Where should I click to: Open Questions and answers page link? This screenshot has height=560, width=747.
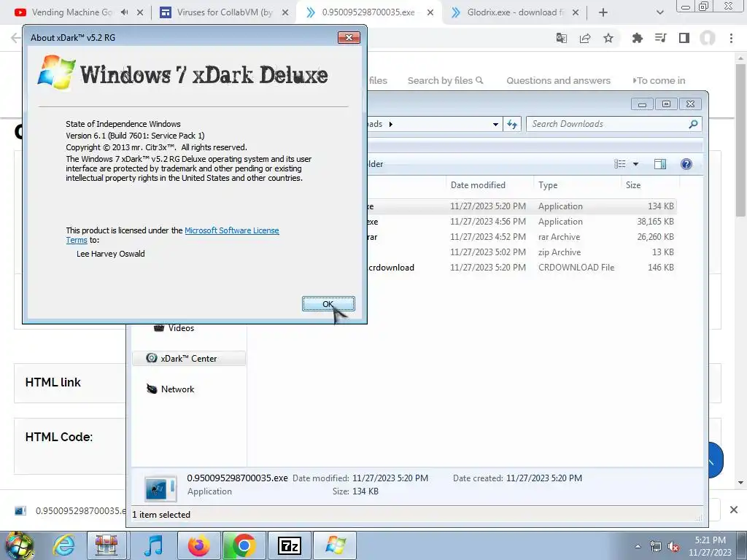click(558, 80)
